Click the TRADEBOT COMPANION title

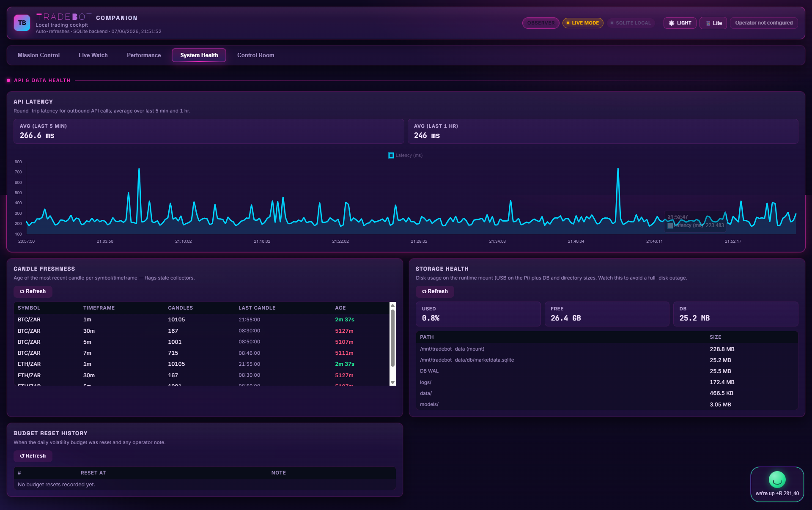[87, 17]
